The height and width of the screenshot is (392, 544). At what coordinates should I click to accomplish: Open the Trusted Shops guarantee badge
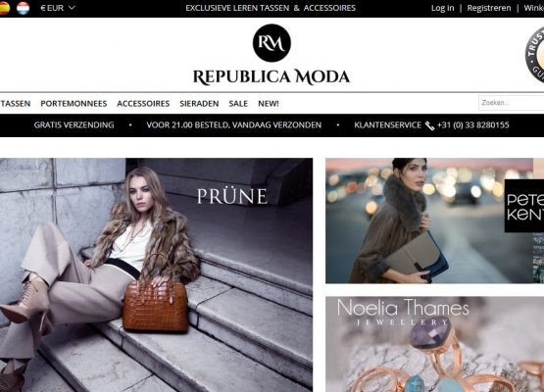pos(534,55)
